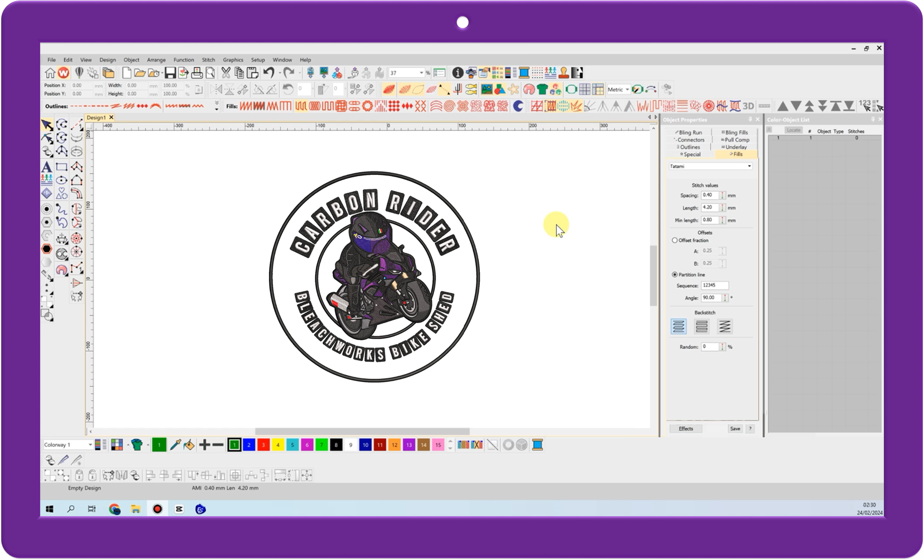
Task: Select the color picker eyedropper icon
Action: pos(175,445)
